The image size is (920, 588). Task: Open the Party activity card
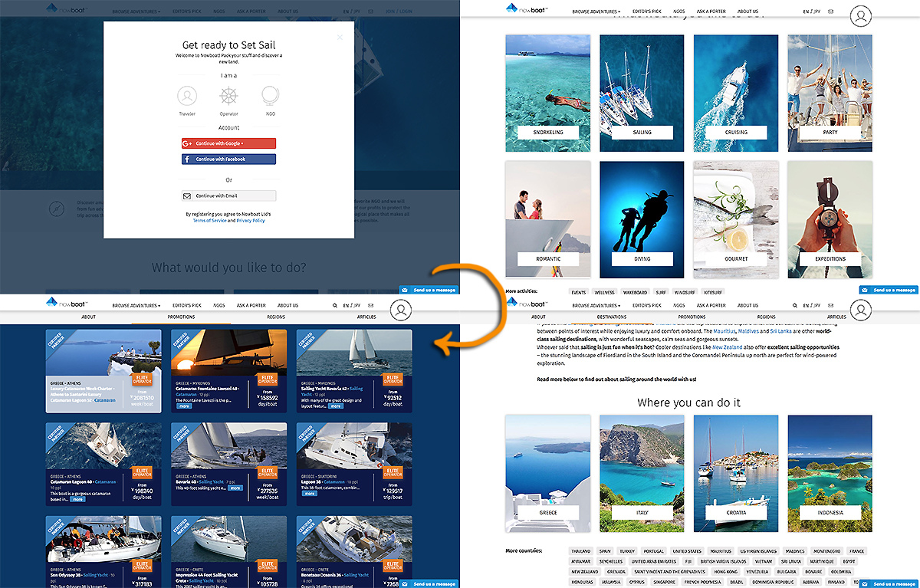(830, 93)
